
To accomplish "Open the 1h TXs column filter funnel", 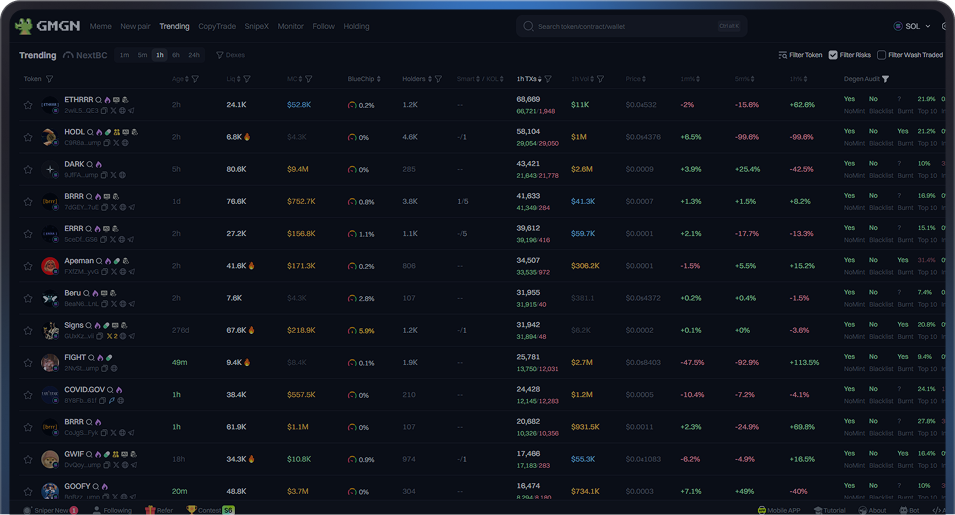I will pos(548,79).
